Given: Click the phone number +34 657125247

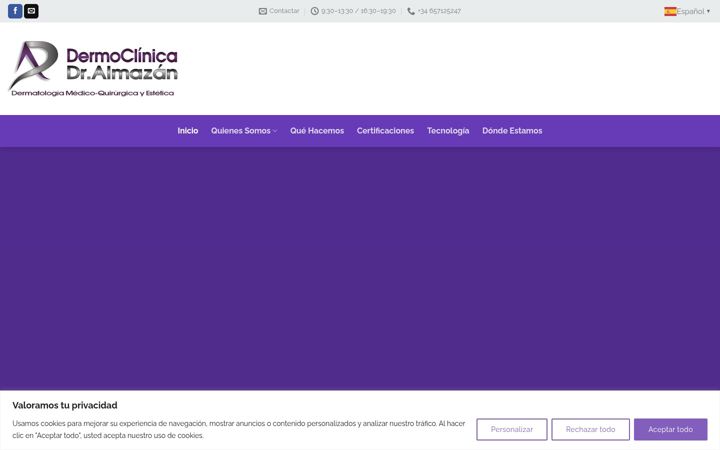Looking at the screenshot, I should [x=434, y=11].
